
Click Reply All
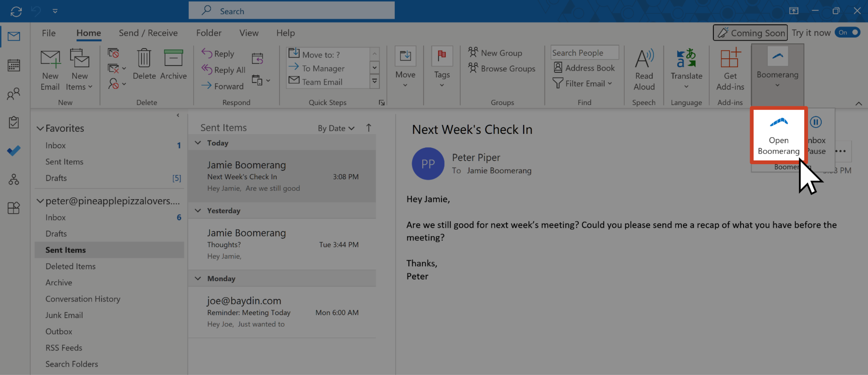click(x=224, y=70)
